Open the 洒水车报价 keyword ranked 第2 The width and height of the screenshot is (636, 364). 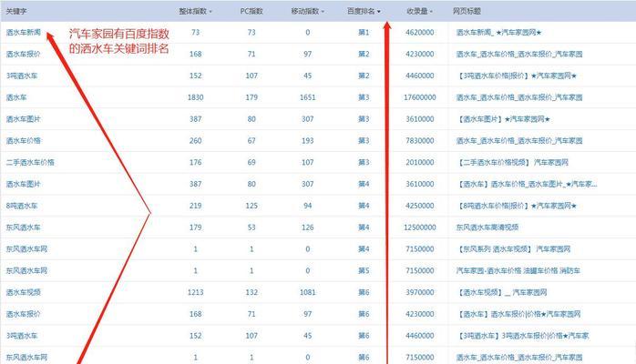(23, 54)
